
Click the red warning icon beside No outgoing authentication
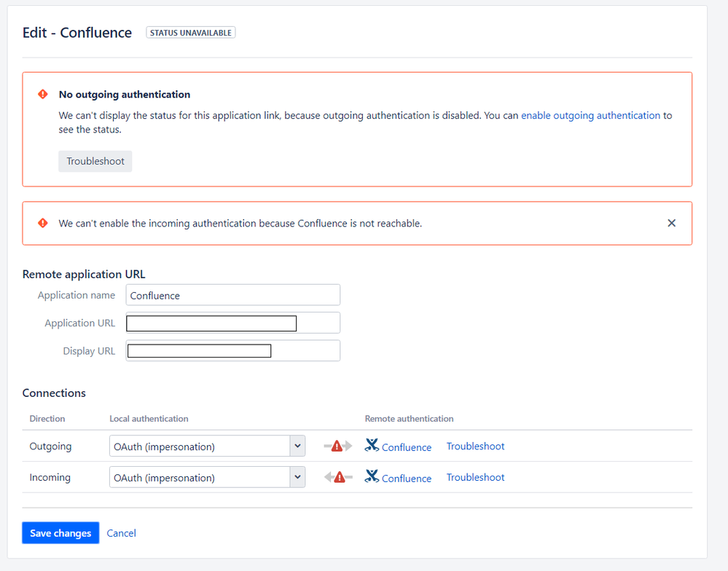click(43, 94)
